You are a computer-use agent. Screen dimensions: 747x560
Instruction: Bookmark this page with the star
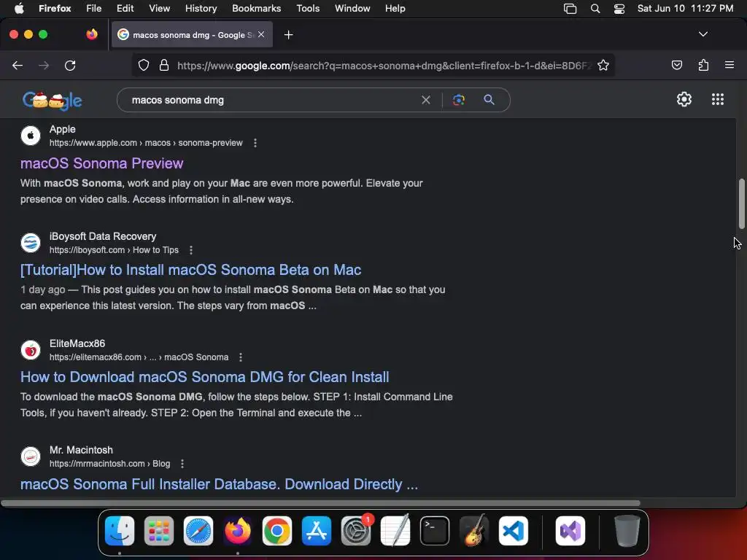(603, 65)
